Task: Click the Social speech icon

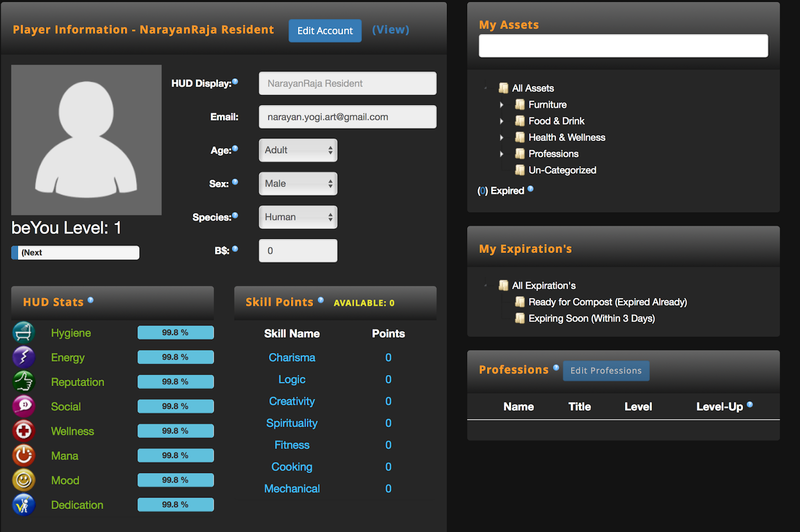Action: 23,406
